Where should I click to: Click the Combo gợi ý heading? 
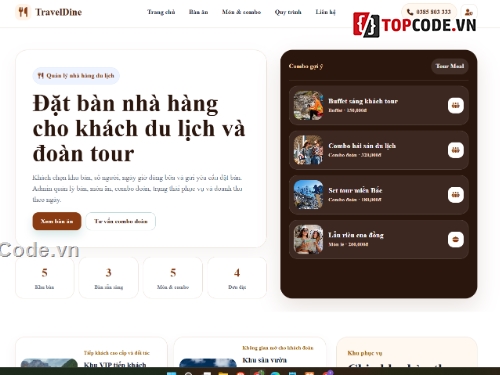coord(306,66)
